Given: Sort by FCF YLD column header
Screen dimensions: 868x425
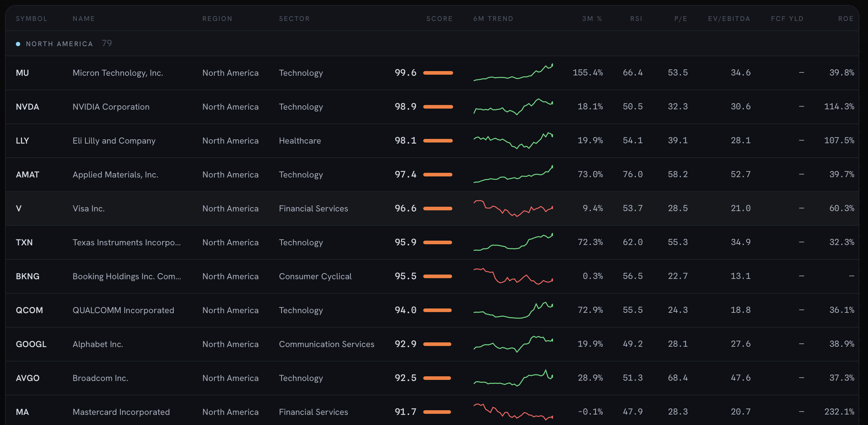Looking at the screenshot, I should [x=787, y=19].
